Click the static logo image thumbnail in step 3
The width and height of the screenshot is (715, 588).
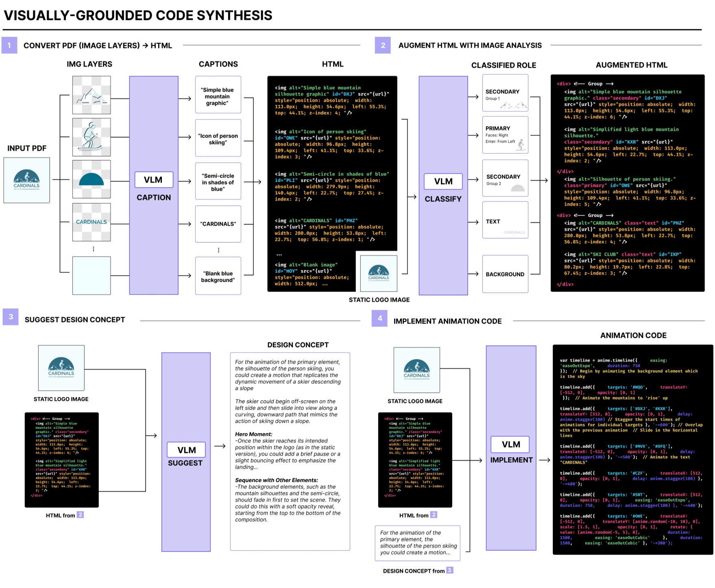click(61, 367)
